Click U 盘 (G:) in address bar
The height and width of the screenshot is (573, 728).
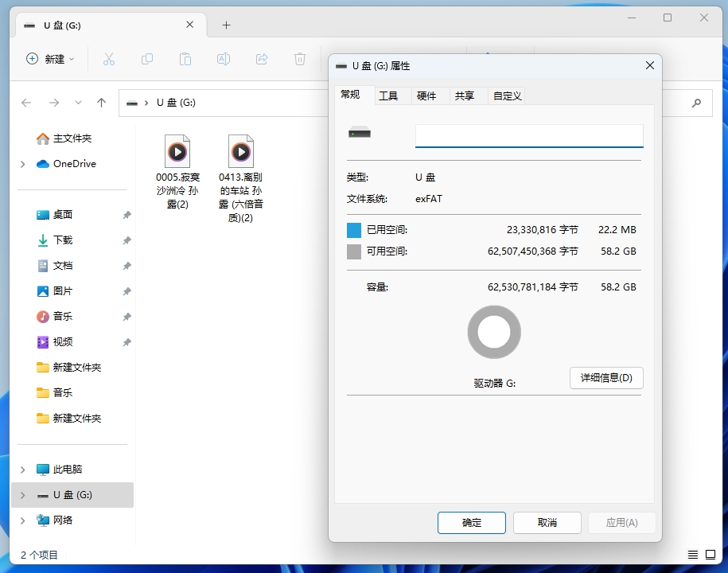[x=176, y=103]
